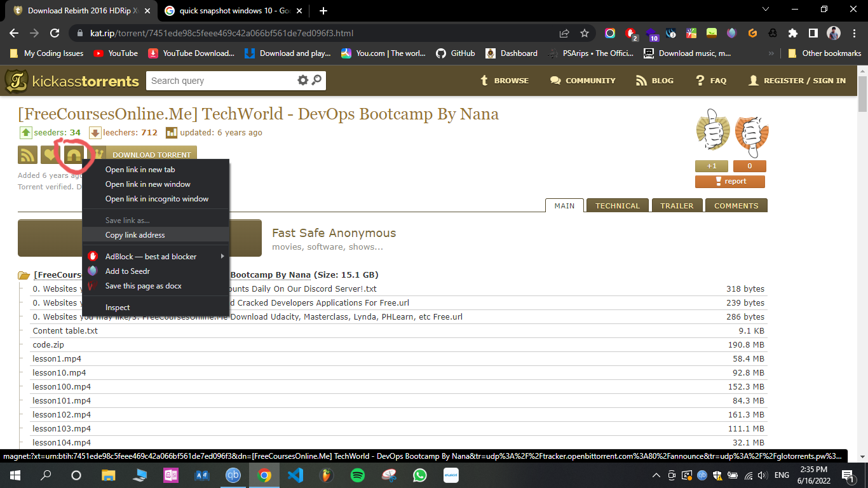Click the thumbs down vote icon

(751, 135)
